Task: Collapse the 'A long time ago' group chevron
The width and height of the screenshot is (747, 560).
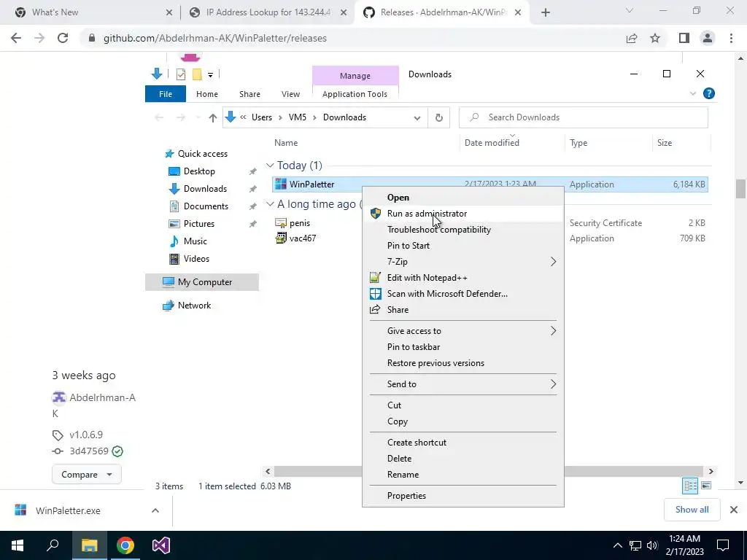Action: (x=270, y=204)
